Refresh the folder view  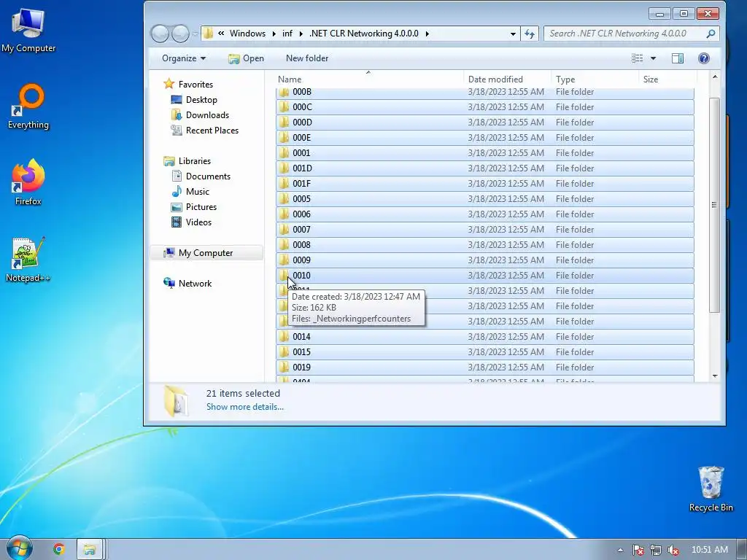coord(530,34)
